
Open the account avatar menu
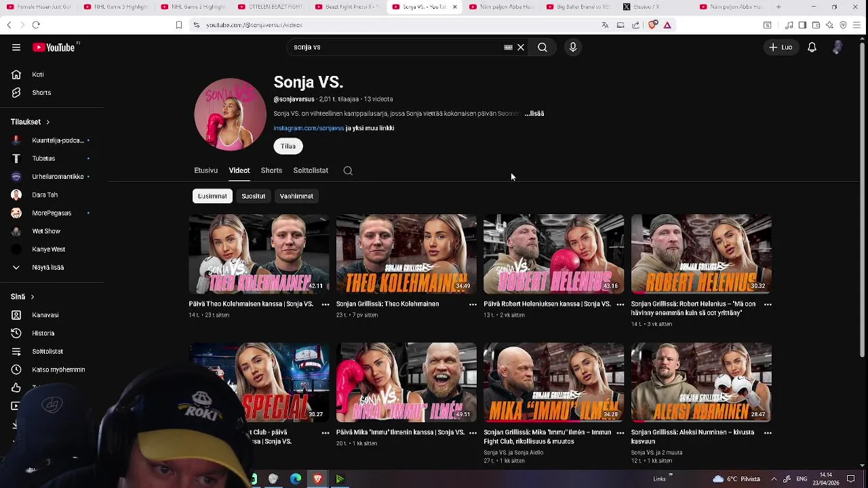(837, 47)
